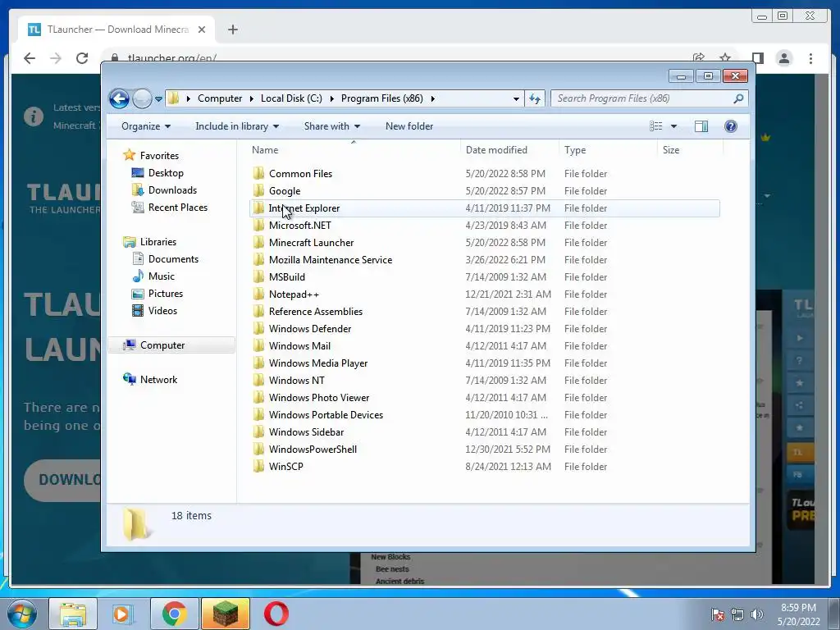Expand the breadcrumb arrow after Computer
The width and height of the screenshot is (840, 630).
tap(251, 98)
